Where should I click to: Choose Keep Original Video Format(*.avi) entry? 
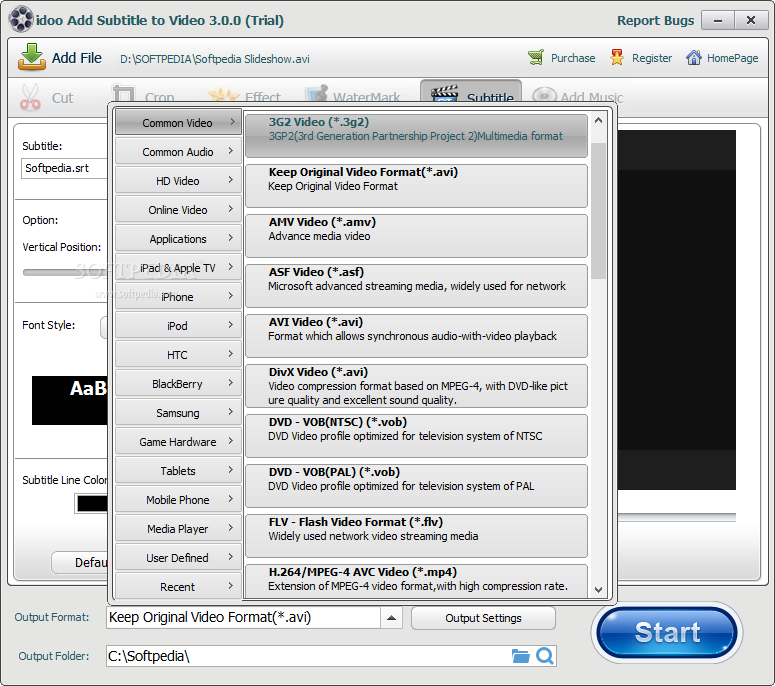[417, 186]
